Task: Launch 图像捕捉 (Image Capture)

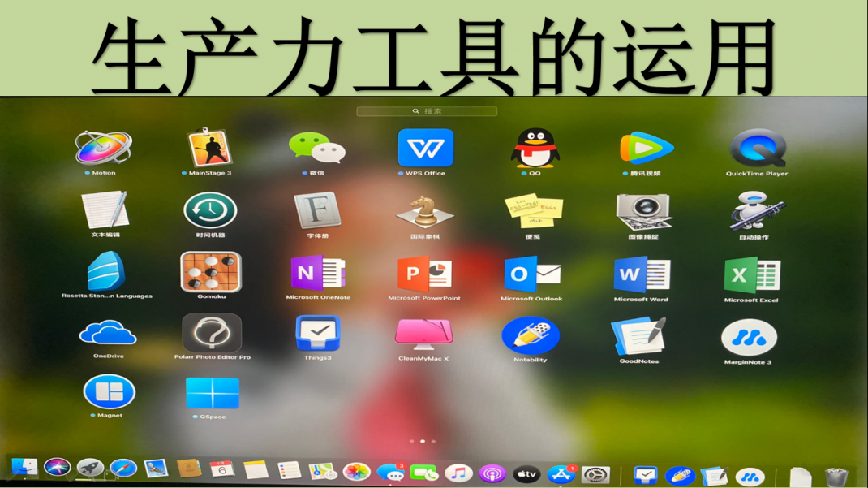Action: [x=643, y=212]
